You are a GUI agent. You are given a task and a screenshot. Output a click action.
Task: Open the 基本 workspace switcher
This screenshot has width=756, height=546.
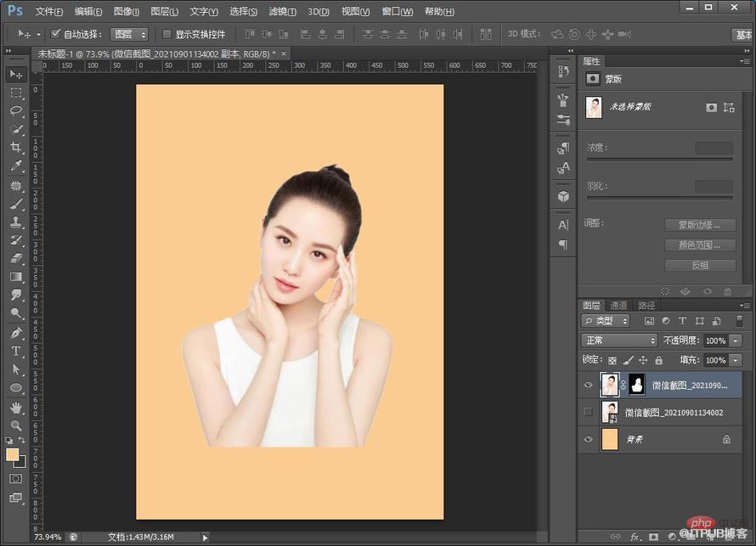[743, 35]
